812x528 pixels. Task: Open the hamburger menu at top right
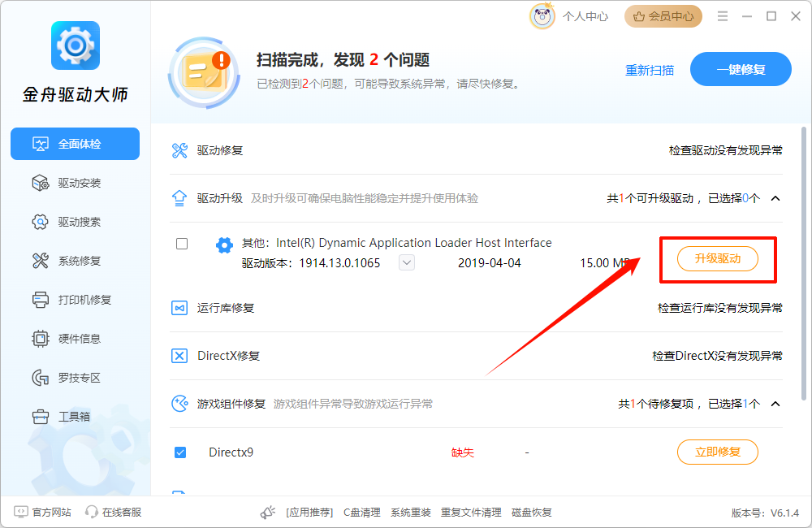pyautogui.click(x=722, y=15)
